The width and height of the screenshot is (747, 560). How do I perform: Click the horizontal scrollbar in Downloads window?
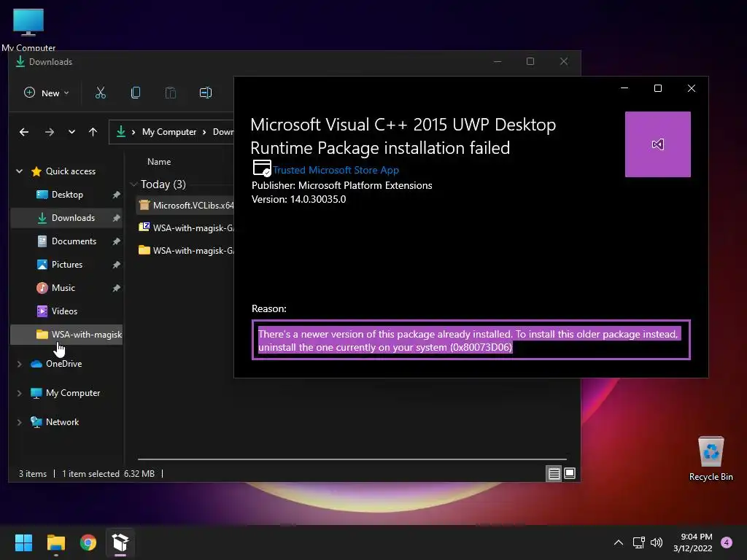pyautogui.click(x=352, y=459)
